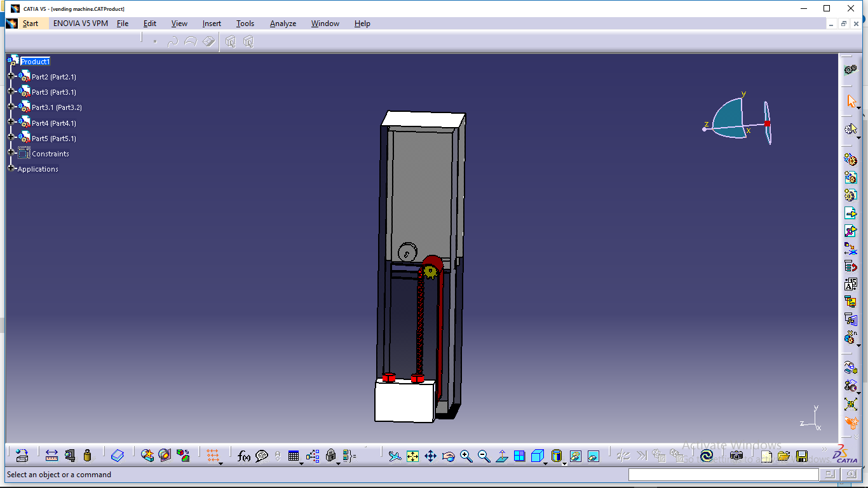Click the command line input field
868x488 pixels.
[724, 475]
